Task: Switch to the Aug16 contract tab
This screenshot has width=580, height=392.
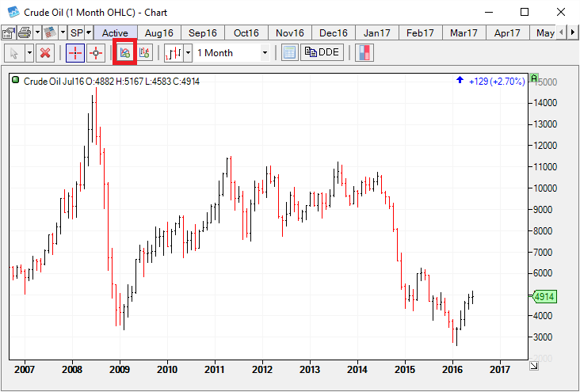Action: point(159,32)
